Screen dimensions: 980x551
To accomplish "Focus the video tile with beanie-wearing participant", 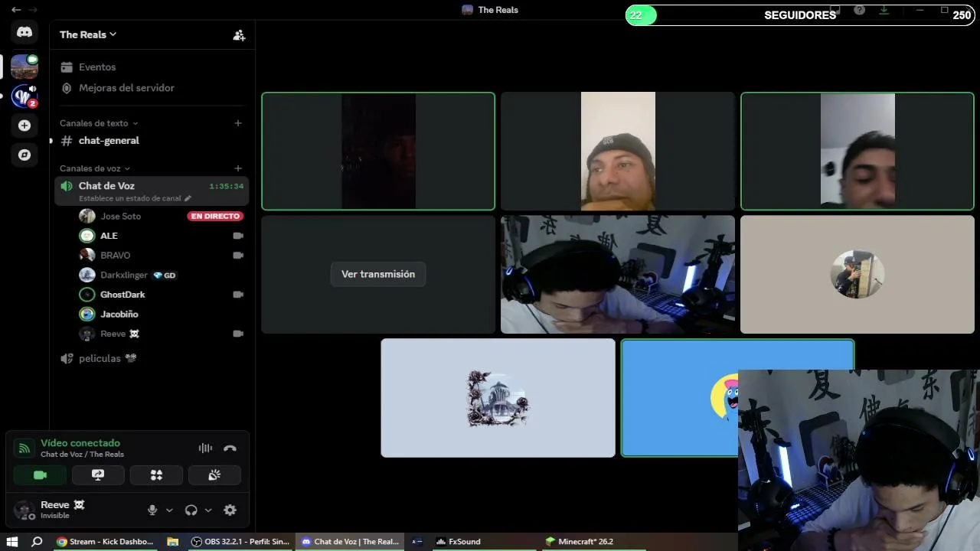I will [618, 152].
